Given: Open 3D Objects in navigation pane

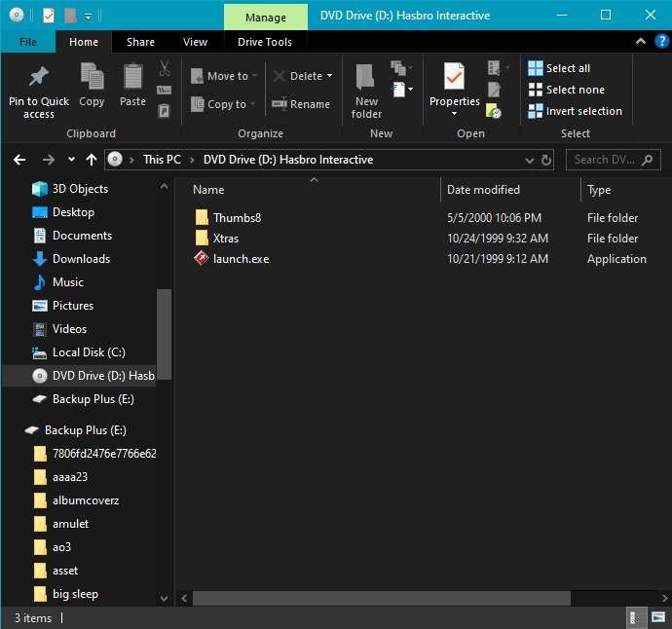Looking at the screenshot, I should click(x=80, y=189).
